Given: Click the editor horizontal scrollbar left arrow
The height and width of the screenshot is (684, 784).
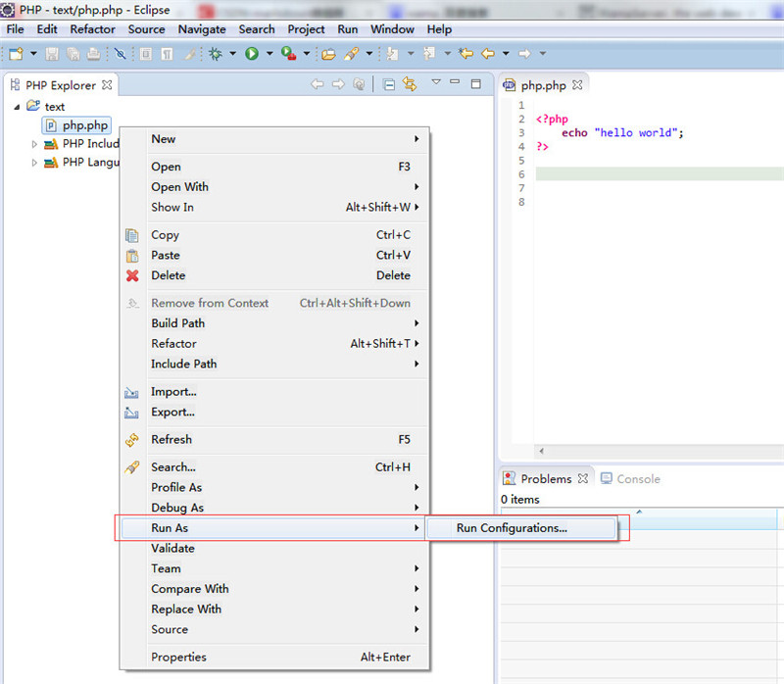Looking at the screenshot, I should tap(540, 452).
